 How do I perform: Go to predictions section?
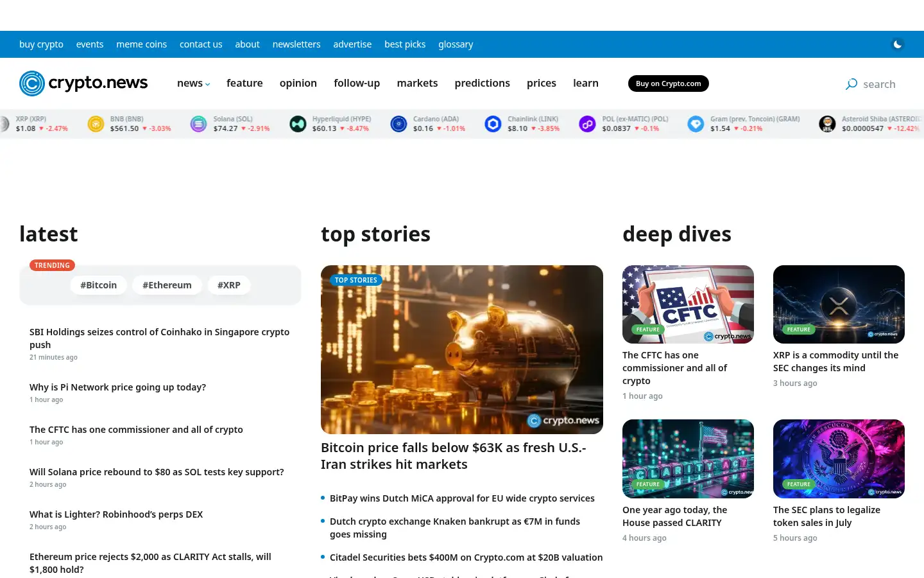(x=483, y=83)
